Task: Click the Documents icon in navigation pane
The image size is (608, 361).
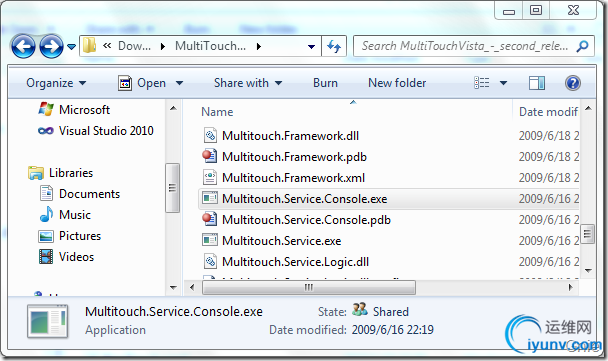Action: pos(47,193)
